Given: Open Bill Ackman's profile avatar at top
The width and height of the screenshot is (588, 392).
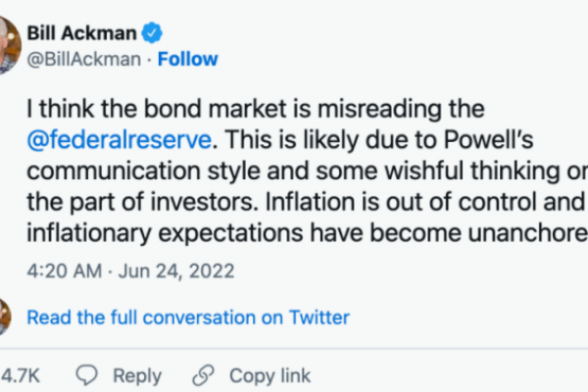Looking at the screenshot, I should tap(4, 44).
